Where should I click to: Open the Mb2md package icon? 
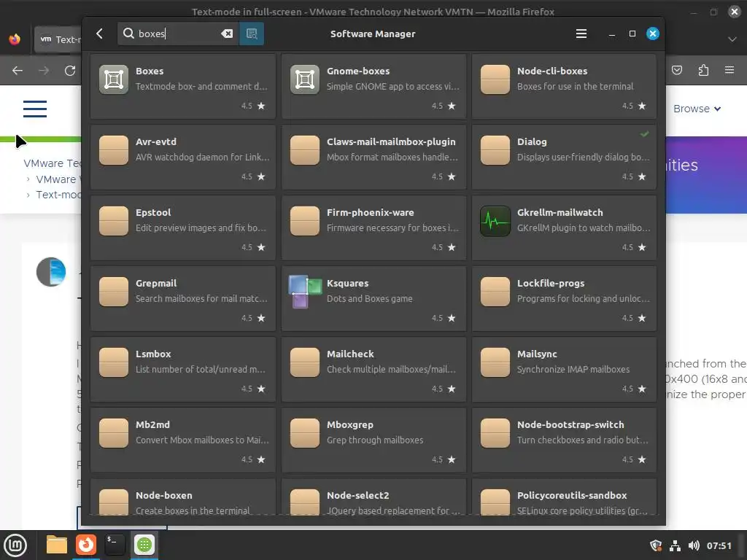pyautogui.click(x=114, y=433)
